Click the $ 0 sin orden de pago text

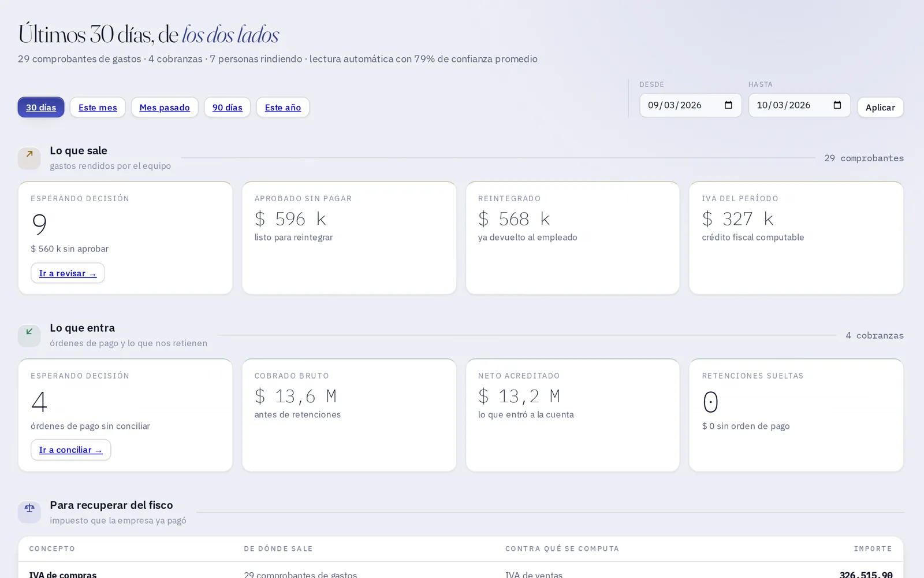[x=746, y=427]
